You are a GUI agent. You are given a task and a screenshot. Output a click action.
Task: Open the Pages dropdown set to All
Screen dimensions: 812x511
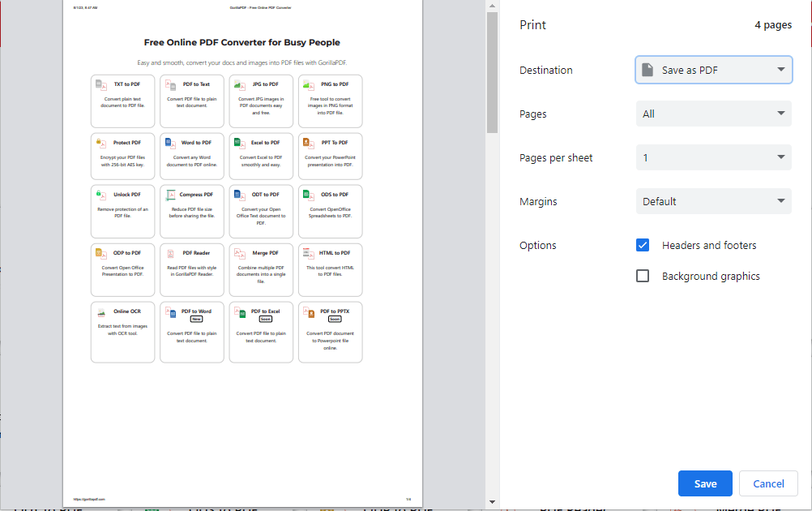click(714, 114)
